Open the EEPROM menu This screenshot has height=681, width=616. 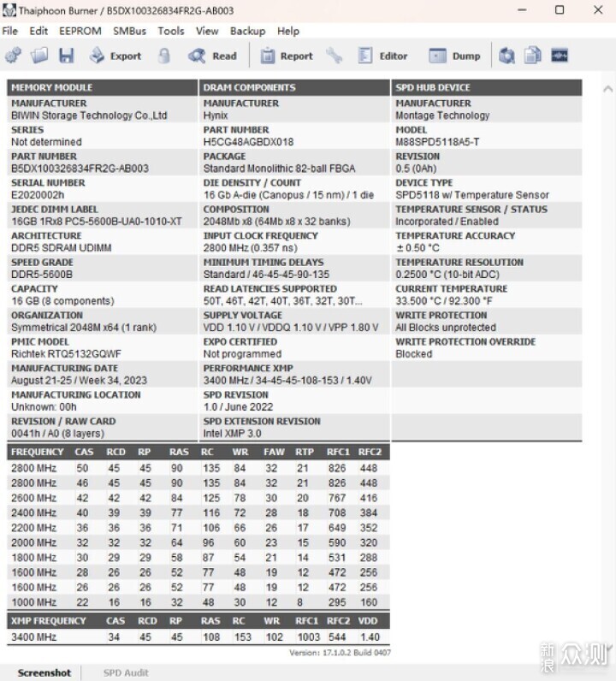pos(80,31)
